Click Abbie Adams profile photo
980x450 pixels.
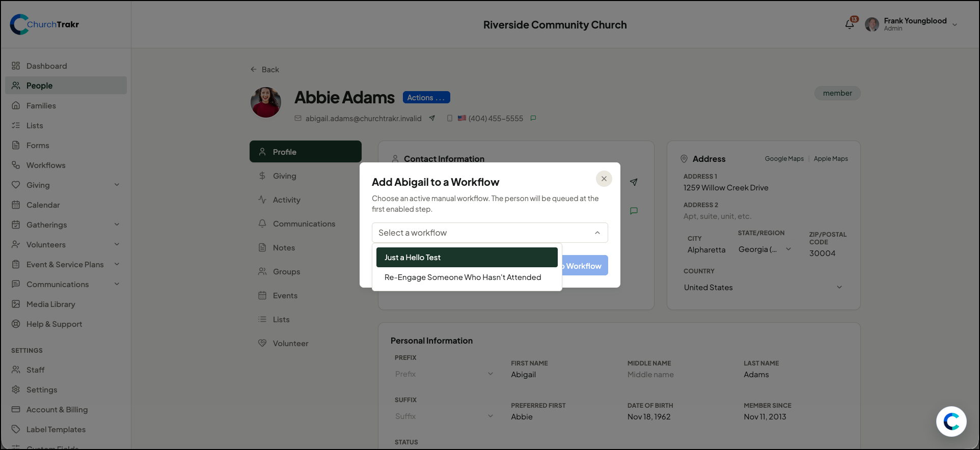click(x=266, y=102)
